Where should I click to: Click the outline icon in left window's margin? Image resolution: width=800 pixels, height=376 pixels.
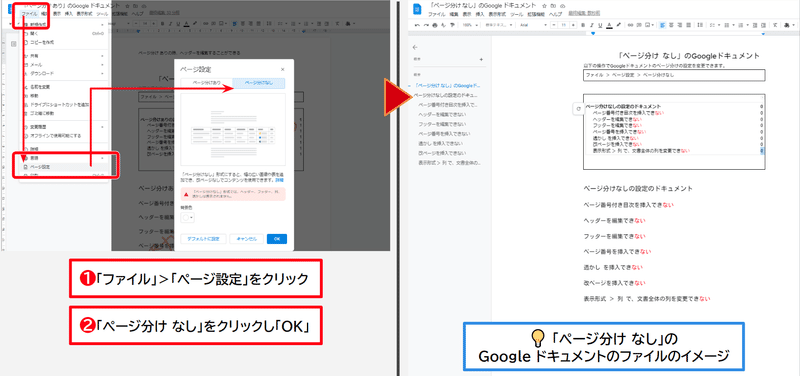[x=14, y=44]
